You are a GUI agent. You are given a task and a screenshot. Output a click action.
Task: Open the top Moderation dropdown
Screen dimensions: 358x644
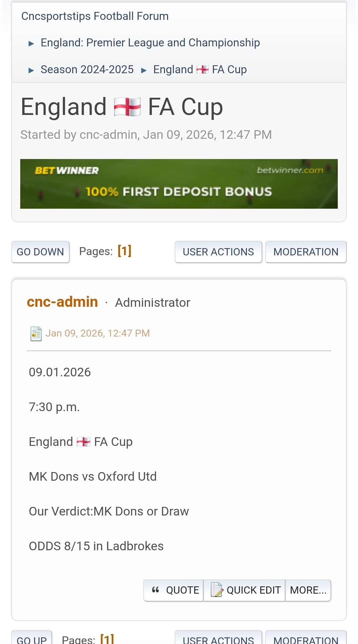tap(306, 252)
